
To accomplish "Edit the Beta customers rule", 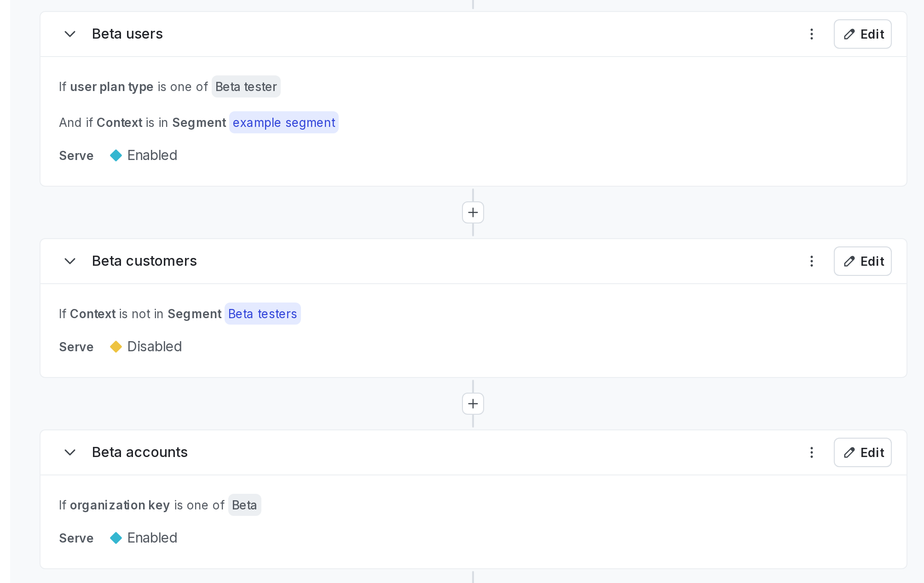I will click(x=863, y=261).
